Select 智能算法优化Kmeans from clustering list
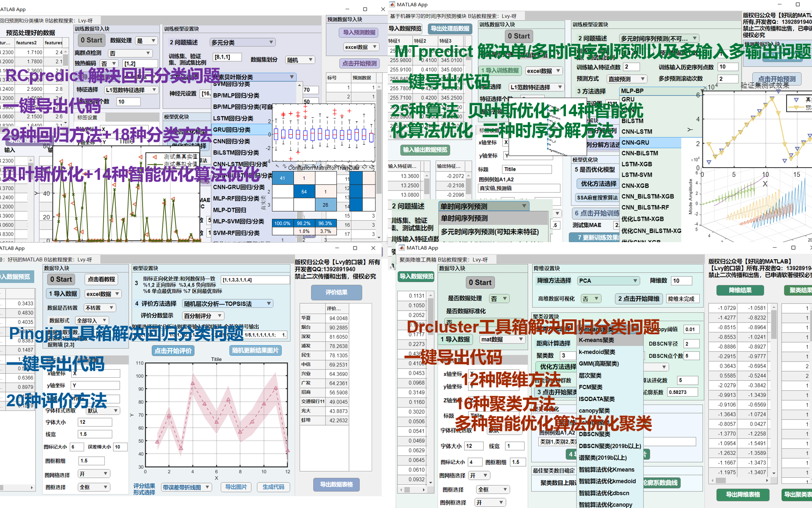The height and width of the screenshot is (508, 812). click(606, 469)
